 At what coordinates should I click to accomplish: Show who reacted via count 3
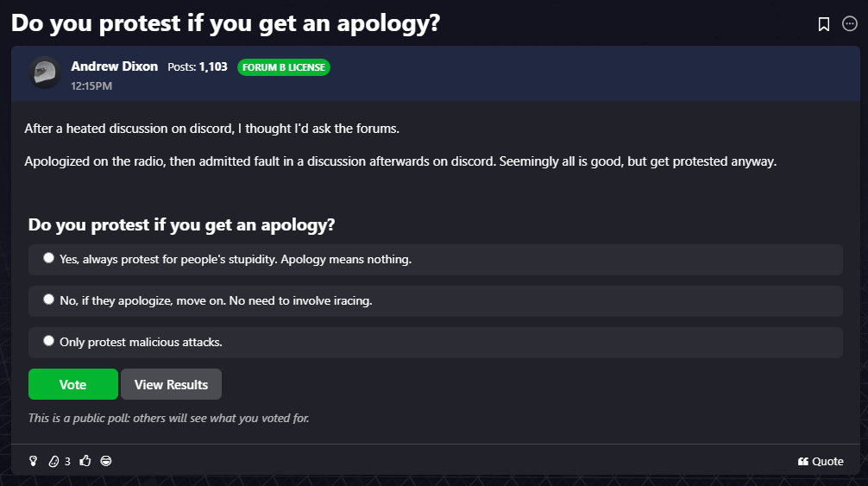[x=67, y=462]
